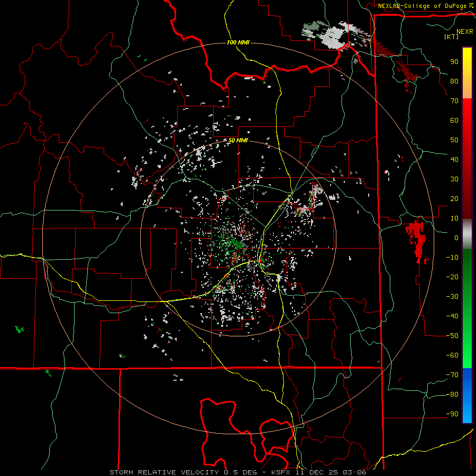Image resolution: width=476 pixels, height=476 pixels.
Task: Click the NEXLAB-College of DuPage credit text
Action: (422, 6)
